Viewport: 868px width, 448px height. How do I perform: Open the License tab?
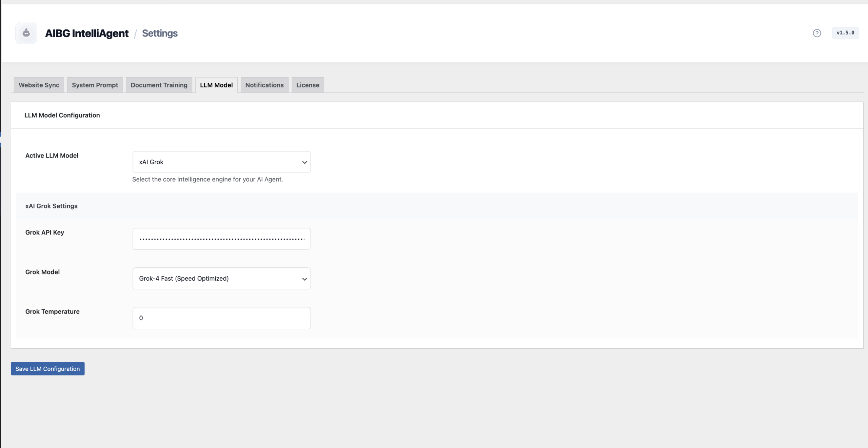[x=307, y=85]
